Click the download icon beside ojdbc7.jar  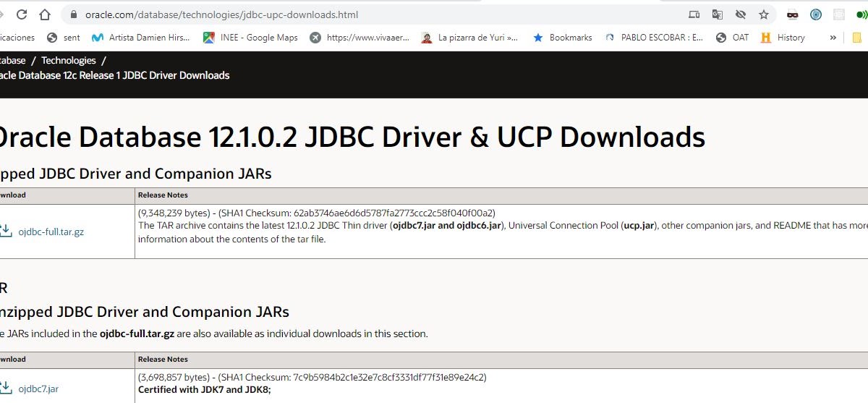tap(6, 388)
